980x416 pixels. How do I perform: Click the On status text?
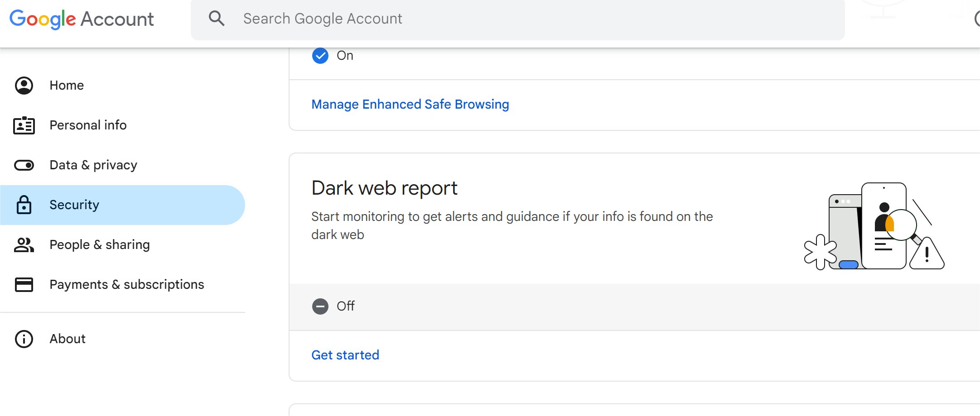345,56
